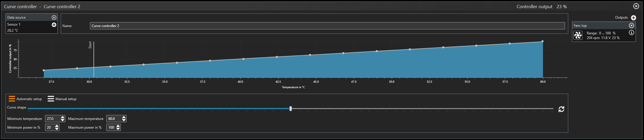The width and height of the screenshot is (644, 140).
Task: Decrease the Maximum temperature value
Action: point(124,120)
